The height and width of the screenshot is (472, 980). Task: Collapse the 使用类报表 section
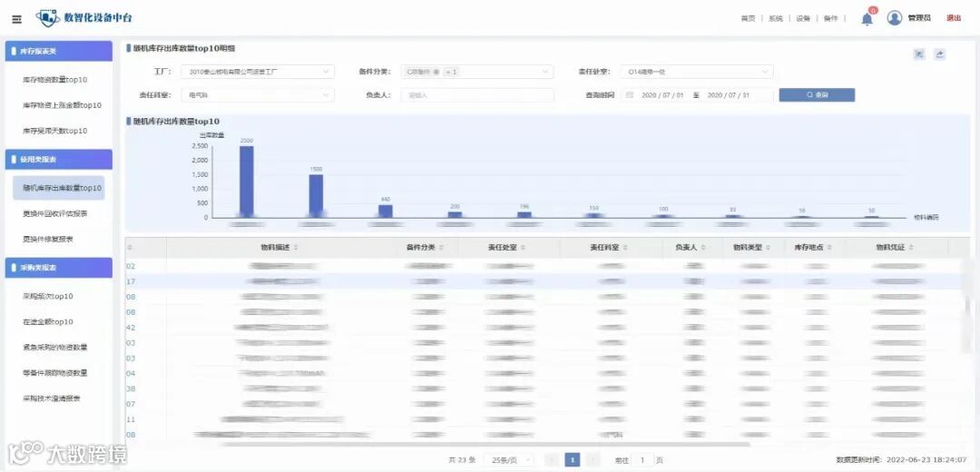click(59, 160)
